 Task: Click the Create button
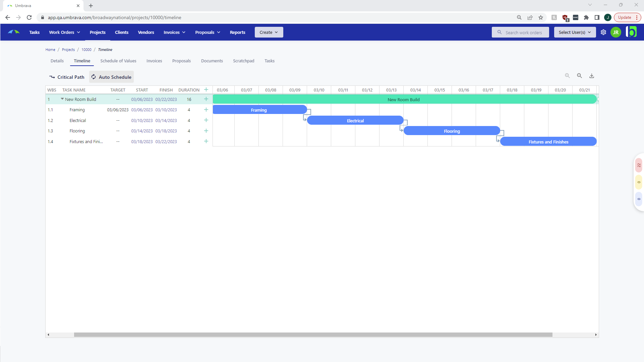point(269,32)
